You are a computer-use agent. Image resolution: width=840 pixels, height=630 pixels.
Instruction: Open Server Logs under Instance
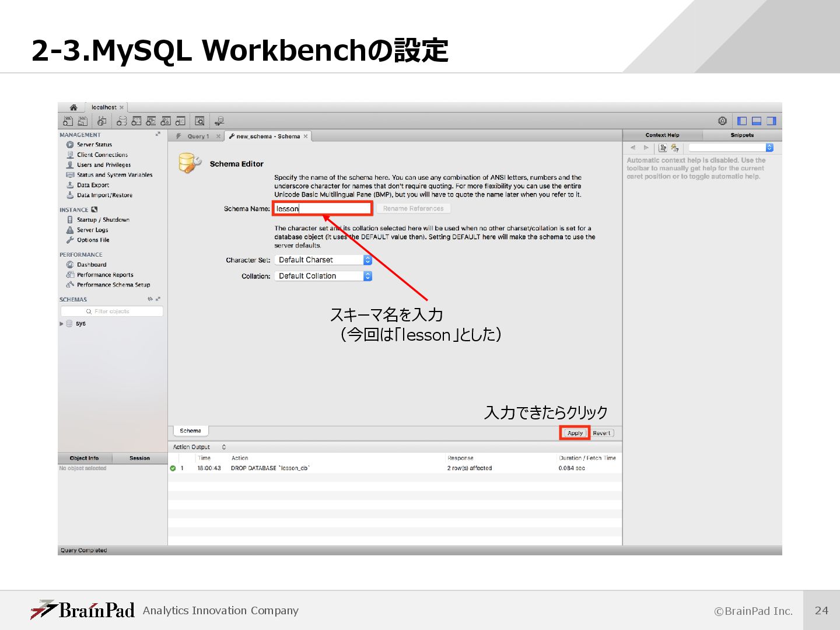click(x=87, y=230)
